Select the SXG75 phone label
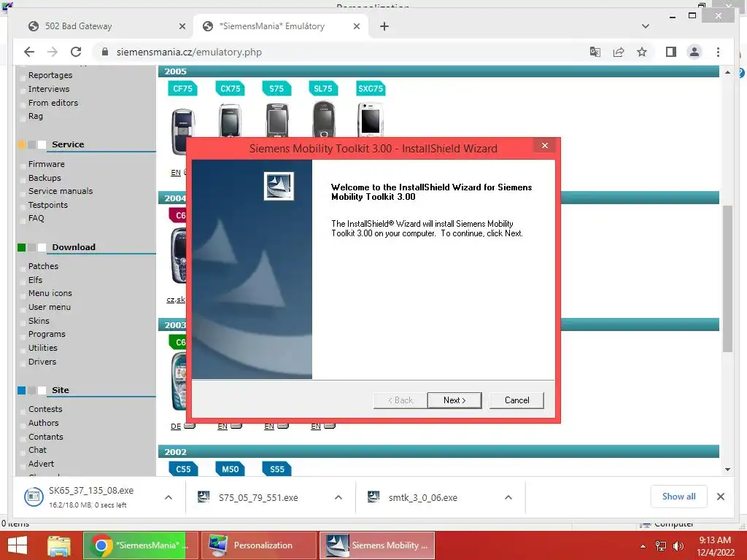Viewport: 747px width, 560px height. point(371,88)
